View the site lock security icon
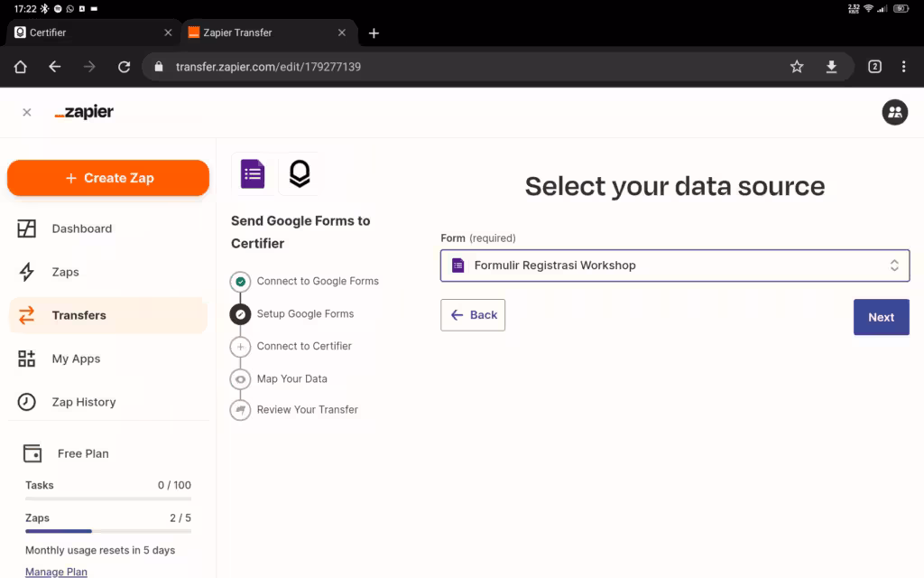This screenshot has width=924, height=578. [159, 67]
